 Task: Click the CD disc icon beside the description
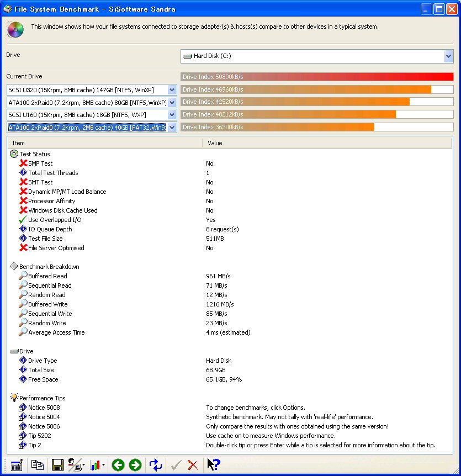tap(15, 30)
